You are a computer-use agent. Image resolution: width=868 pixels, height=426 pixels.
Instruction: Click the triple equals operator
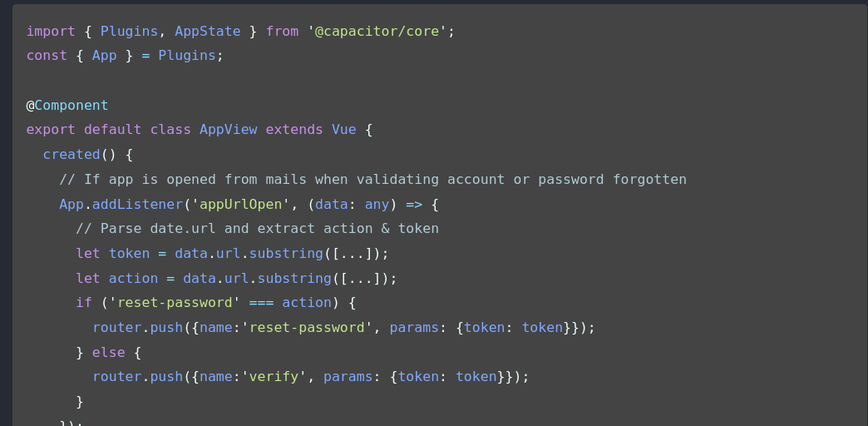pyautogui.click(x=261, y=303)
